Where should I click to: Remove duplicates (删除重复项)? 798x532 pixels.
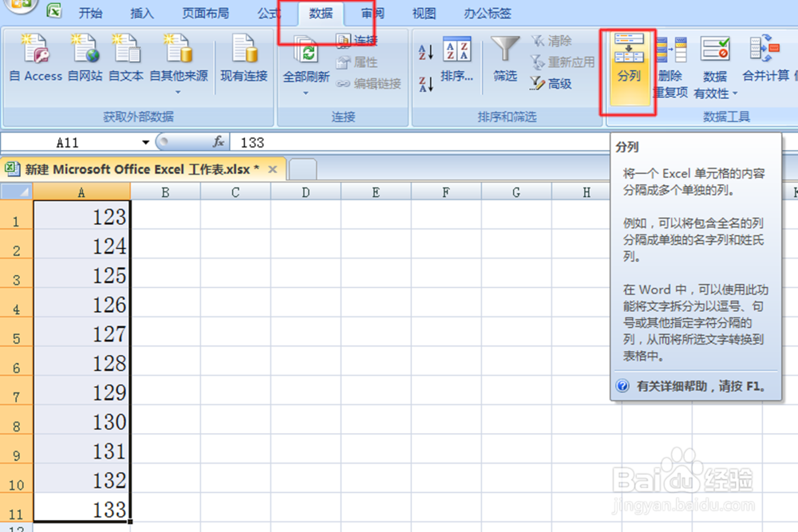click(670, 67)
